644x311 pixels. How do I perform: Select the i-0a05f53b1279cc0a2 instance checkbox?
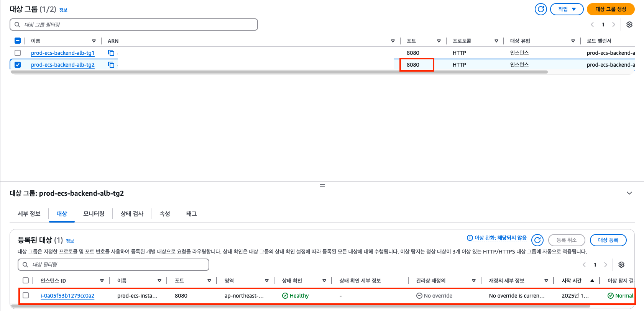[26, 295]
